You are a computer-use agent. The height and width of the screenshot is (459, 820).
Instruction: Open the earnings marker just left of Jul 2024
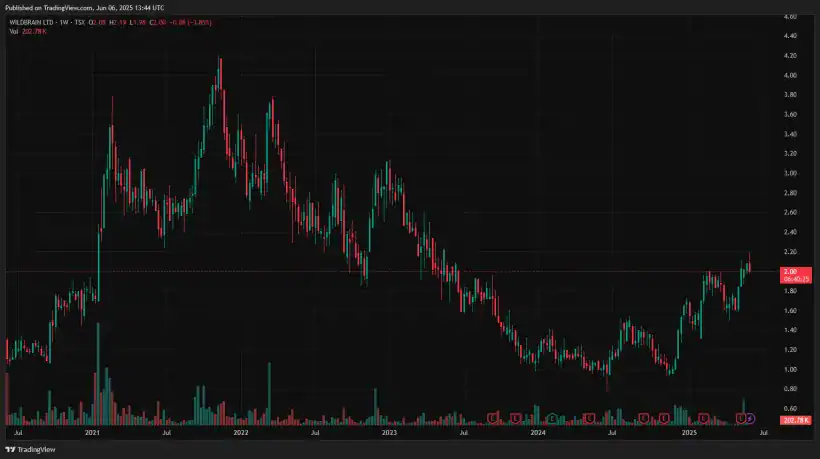click(590, 417)
